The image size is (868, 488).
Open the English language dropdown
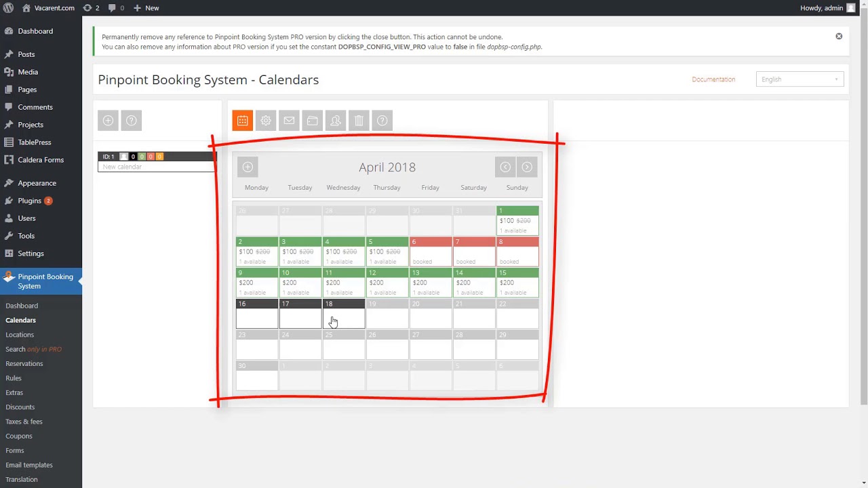(x=800, y=79)
